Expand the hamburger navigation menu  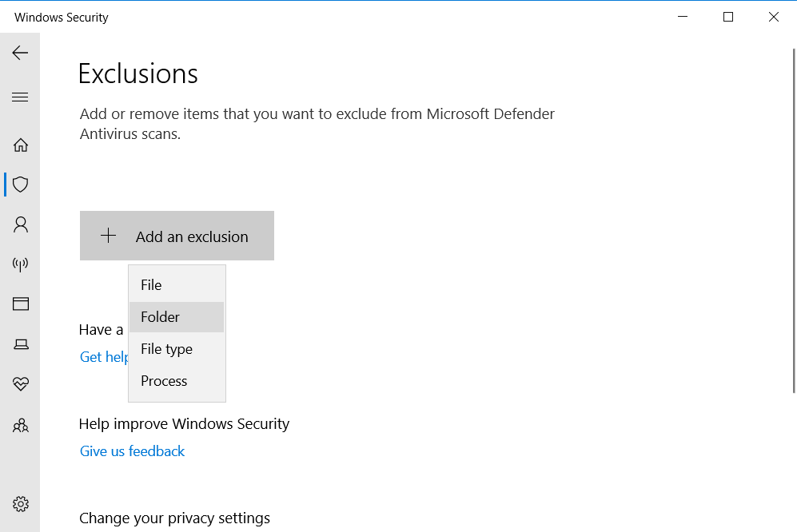[20, 97]
